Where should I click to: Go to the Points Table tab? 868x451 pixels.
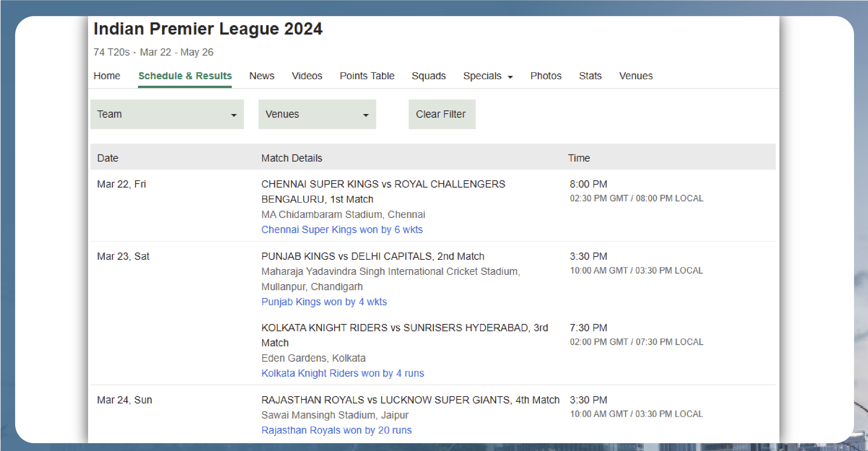click(367, 76)
